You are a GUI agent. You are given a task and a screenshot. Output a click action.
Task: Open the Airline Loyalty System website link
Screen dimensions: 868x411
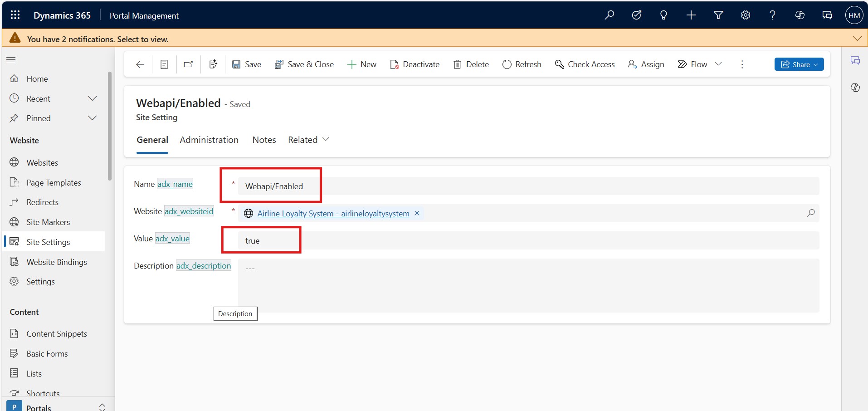point(333,213)
